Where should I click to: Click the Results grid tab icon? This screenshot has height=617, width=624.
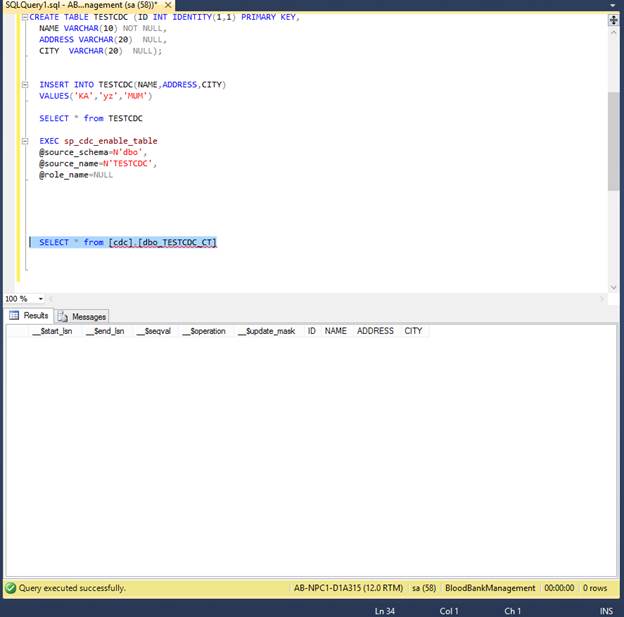pos(14,316)
